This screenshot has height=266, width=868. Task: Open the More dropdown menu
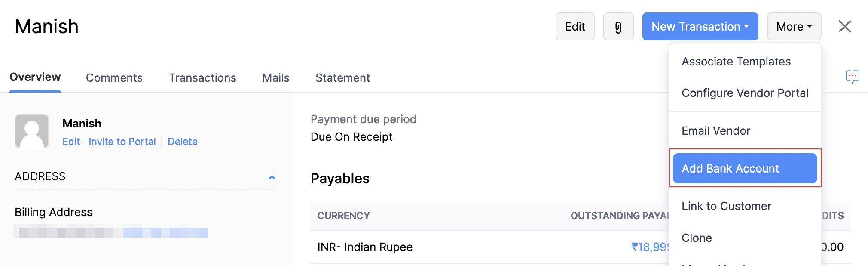793,26
